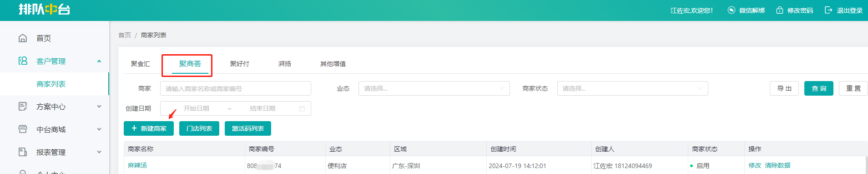Click 修改 for the 麻辣汤 row
The width and height of the screenshot is (868, 174).
tap(755, 165)
